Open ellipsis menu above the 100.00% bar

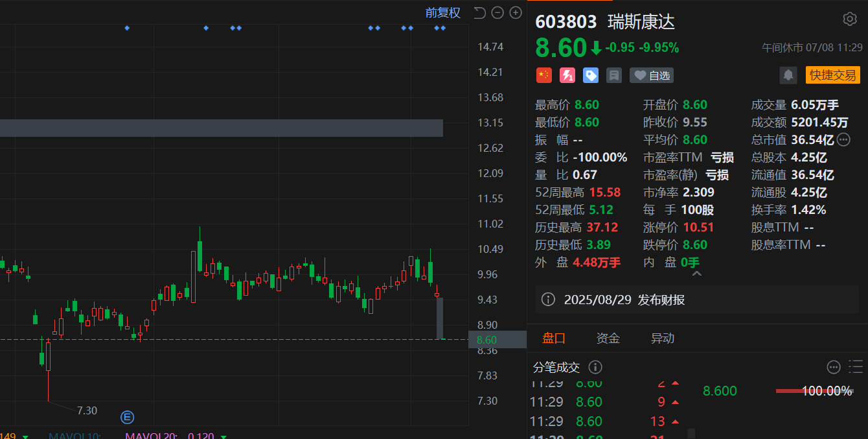click(x=833, y=367)
